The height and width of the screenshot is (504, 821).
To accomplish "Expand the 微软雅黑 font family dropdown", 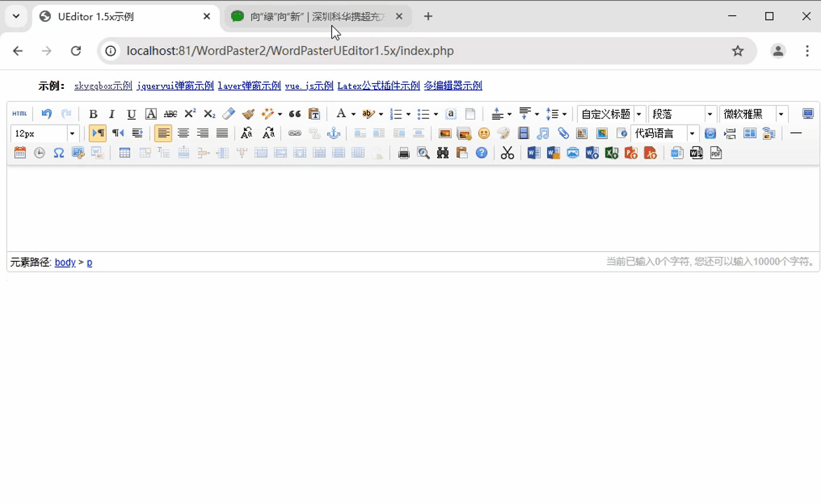I will click(x=781, y=114).
